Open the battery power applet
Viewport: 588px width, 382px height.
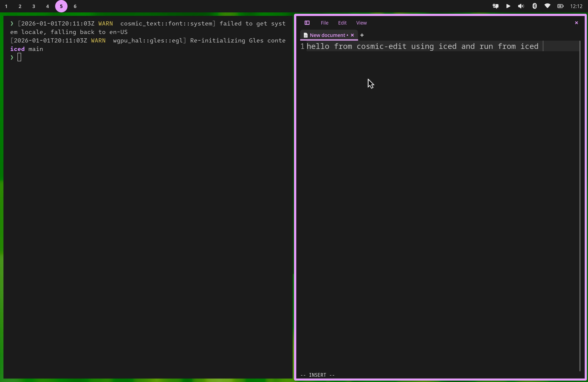[560, 6]
